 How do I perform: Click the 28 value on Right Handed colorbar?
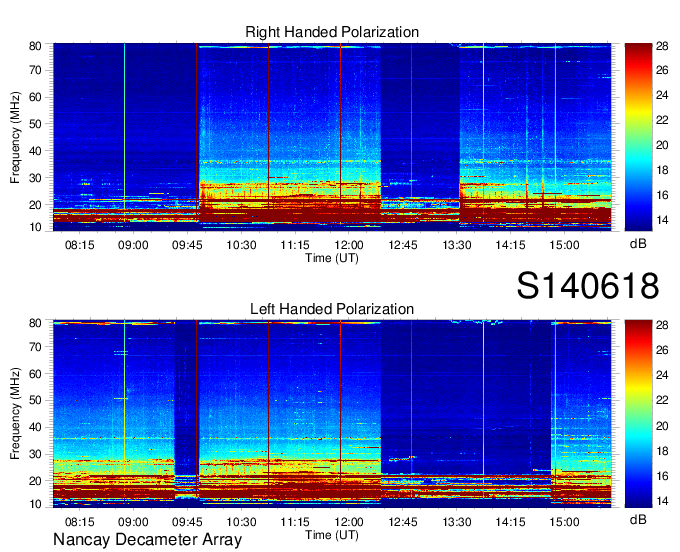662,46
